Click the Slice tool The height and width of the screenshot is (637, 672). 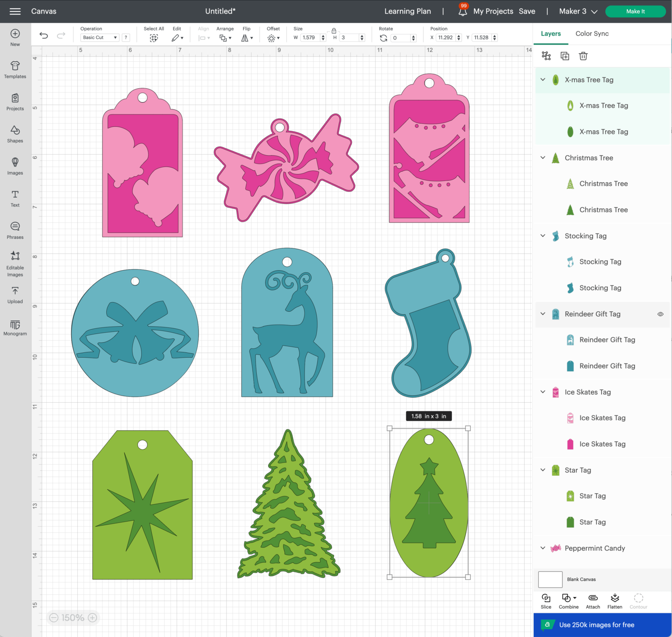point(546,600)
